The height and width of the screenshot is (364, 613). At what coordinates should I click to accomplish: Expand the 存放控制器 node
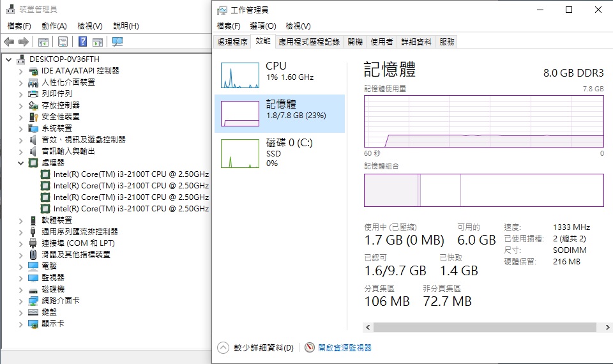pos(20,105)
